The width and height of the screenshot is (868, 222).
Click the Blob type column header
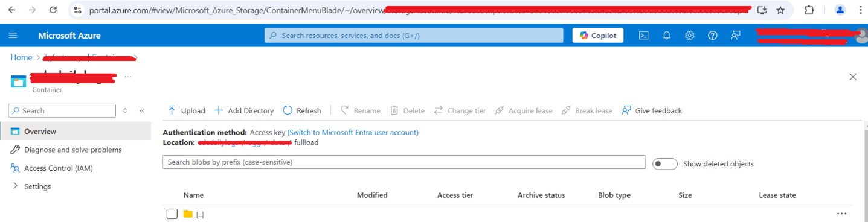click(x=614, y=195)
